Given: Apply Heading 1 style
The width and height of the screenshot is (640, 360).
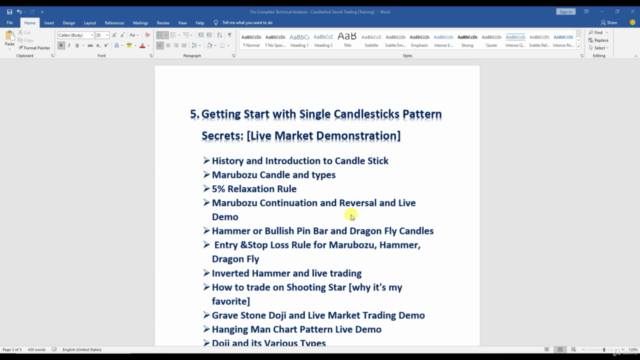Looking at the screenshot, I should [299, 40].
